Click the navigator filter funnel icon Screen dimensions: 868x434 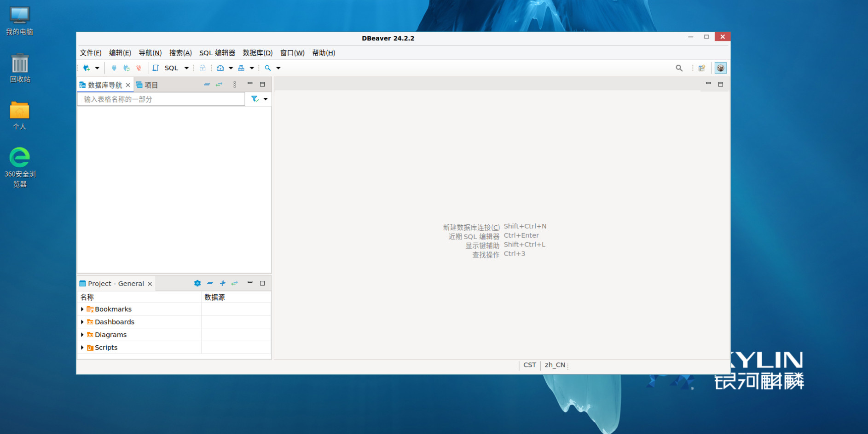click(x=255, y=99)
